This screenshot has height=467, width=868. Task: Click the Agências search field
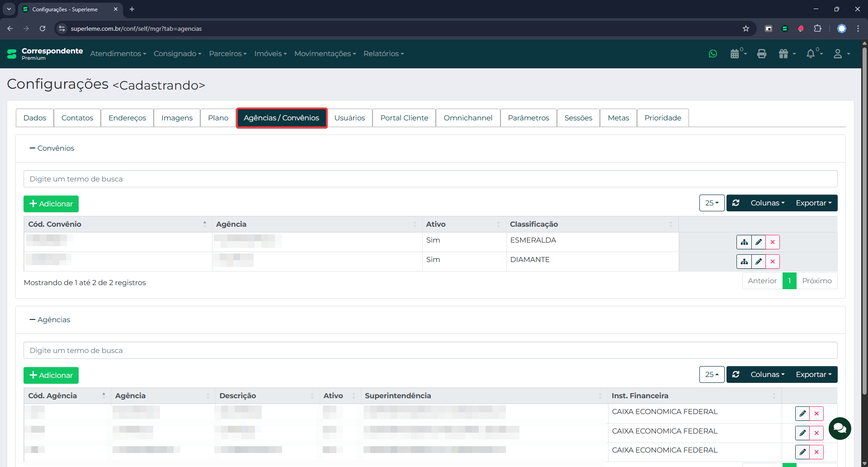[430, 351]
